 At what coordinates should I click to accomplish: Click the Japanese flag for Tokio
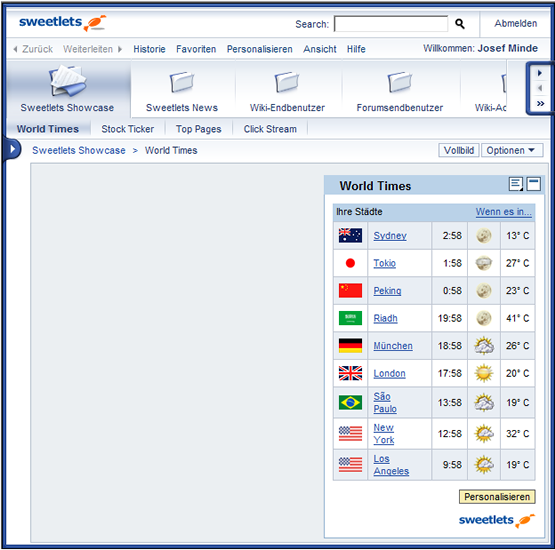click(x=350, y=263)
